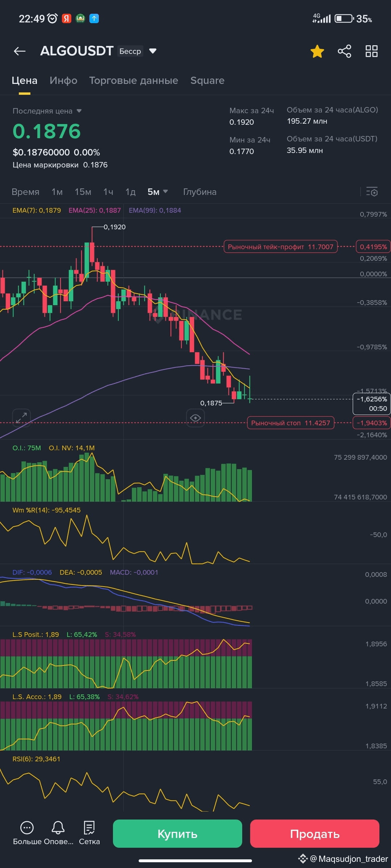Tap the EMA(25): 0,1887 indicator label
391x868 pixels.
point(95,210)
